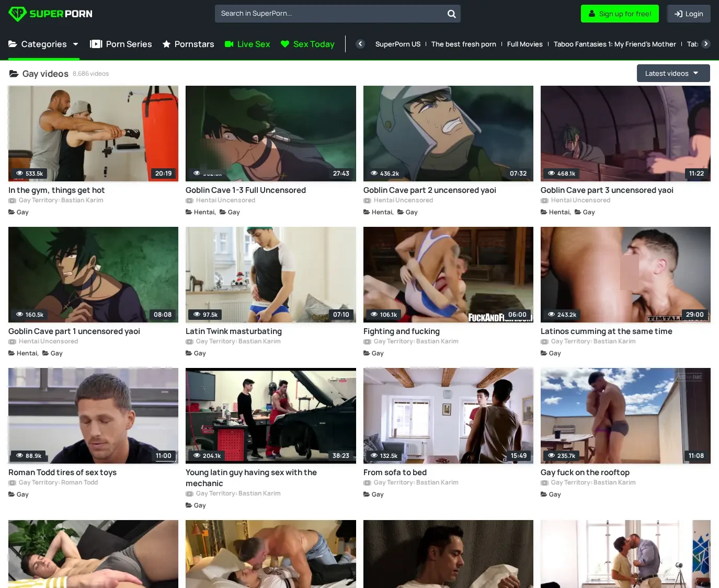The height and width of the screenshot is (588, 719).
Task: Click the studio icon under Gay fuck on the rooftop
Action: click(544, 483)
